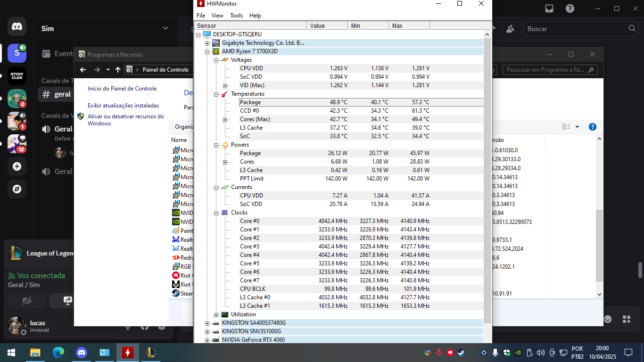Open Discord inbox icon in title bar
Screen dimensions: 644x362
tap(549, 8)
